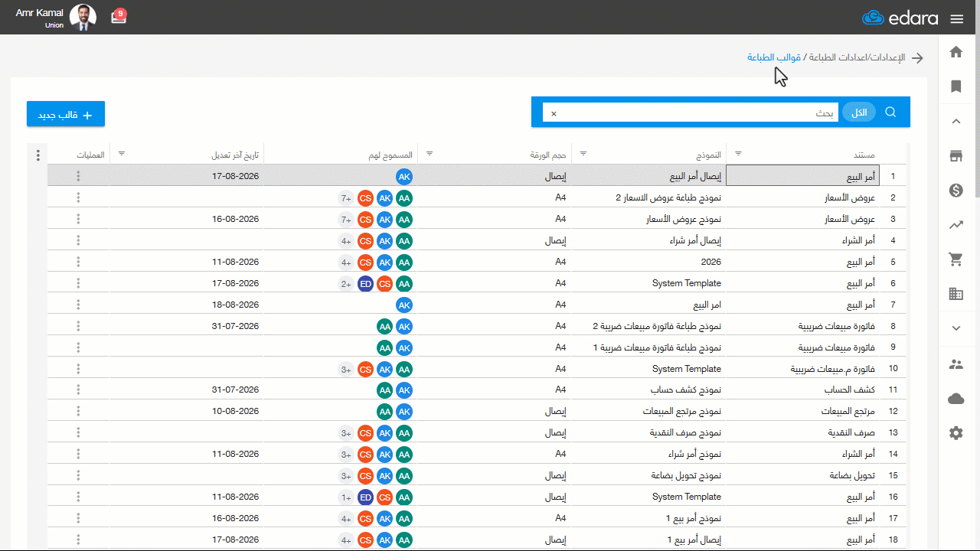The image size is (980, 551).
Task: Open table options three-dot menu in header
Action: click(x=38, y=155)
